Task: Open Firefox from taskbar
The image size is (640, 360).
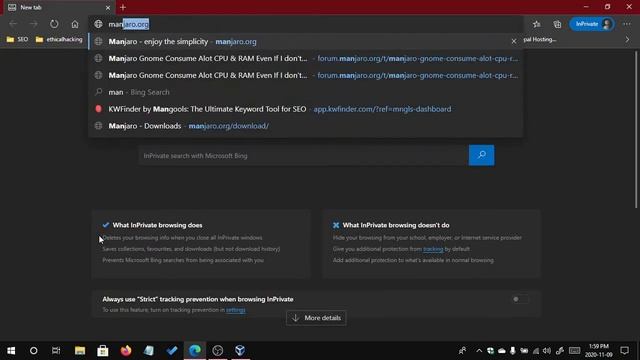Action: pyautogui.click(x=126, y=351)
